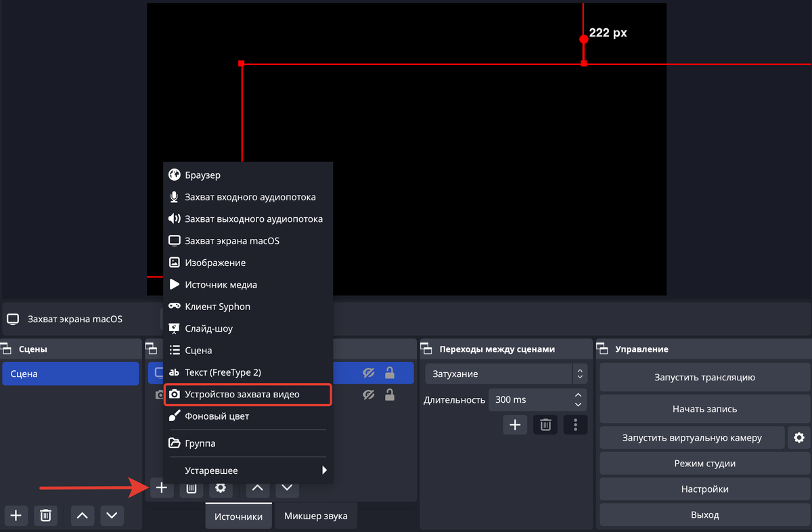Switch to the Микшер звука tab
812x532 pixels.
(x=315, y=516)
